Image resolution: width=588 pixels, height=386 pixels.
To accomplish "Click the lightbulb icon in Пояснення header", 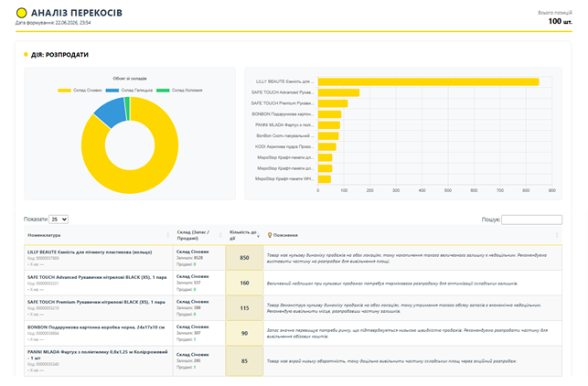I will pos(269,235).
